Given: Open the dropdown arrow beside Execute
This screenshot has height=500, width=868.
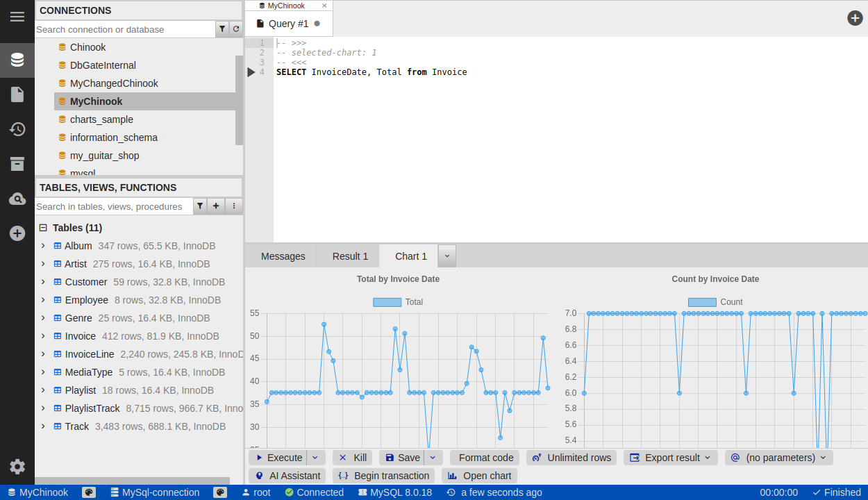Looking at the screenshot, I should [316, 458].
